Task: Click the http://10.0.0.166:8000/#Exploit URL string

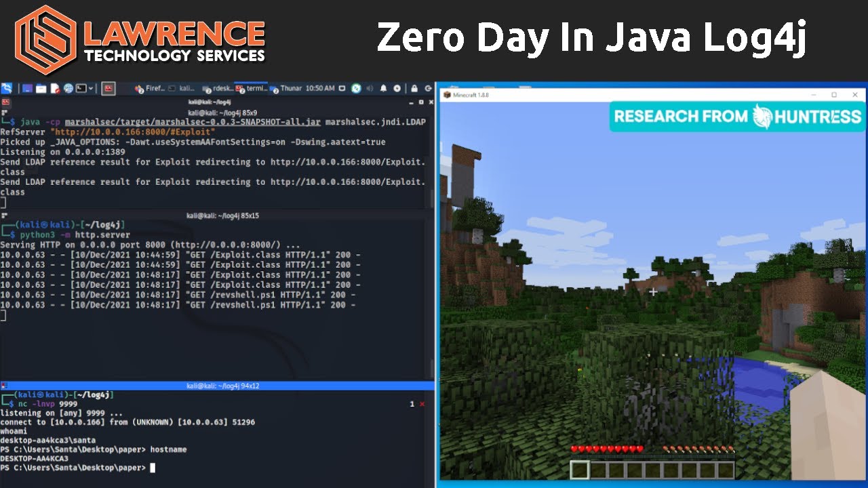Action: tap(132, 132)
